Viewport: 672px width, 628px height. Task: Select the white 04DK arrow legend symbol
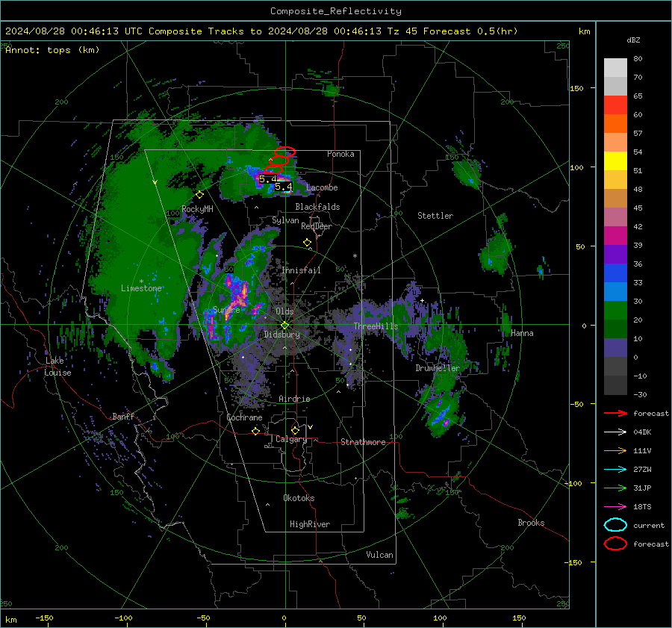point(615,432)
